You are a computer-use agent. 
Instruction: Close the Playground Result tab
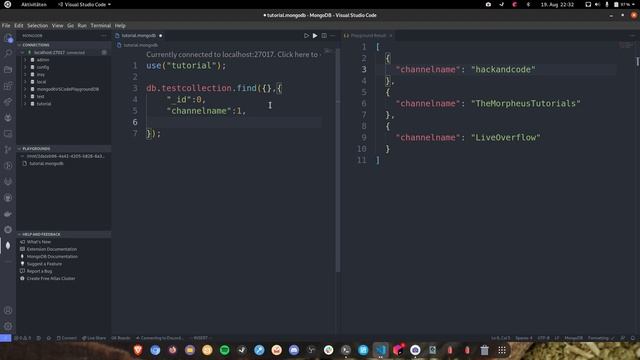391,36
